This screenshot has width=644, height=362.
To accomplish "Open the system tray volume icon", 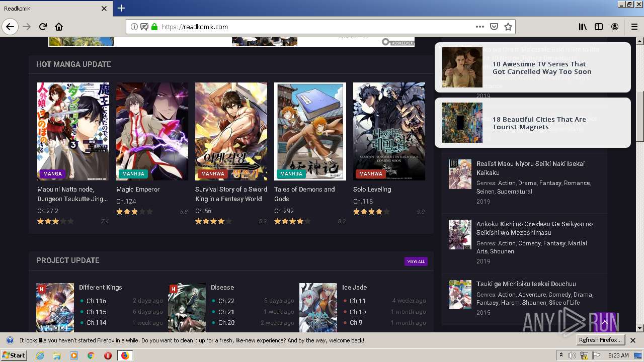I will (573, 355).
